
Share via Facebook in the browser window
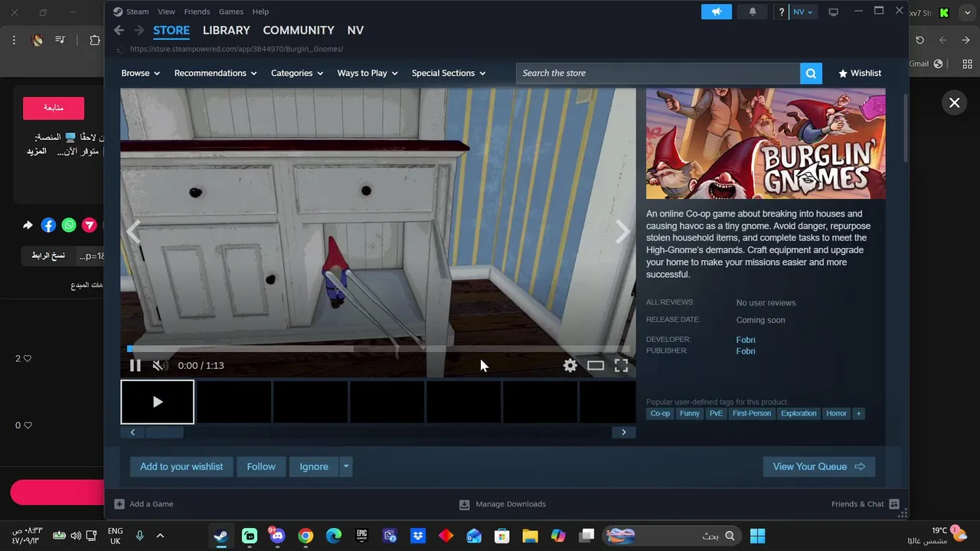tap(48, 225)
